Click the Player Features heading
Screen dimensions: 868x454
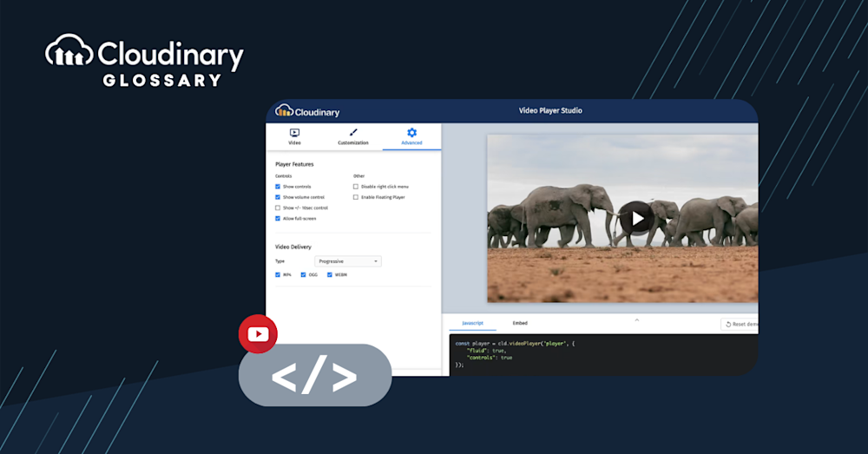(x=294, y=164)
